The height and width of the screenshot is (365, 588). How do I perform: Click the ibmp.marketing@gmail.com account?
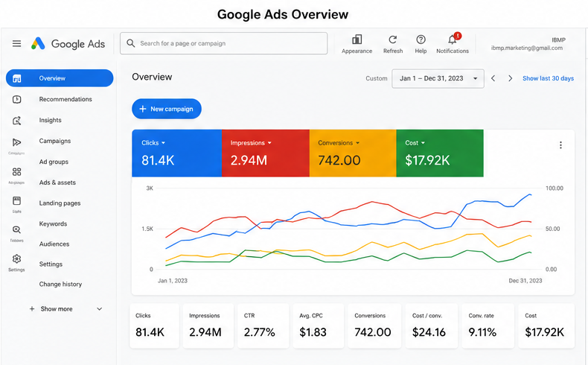526,48
